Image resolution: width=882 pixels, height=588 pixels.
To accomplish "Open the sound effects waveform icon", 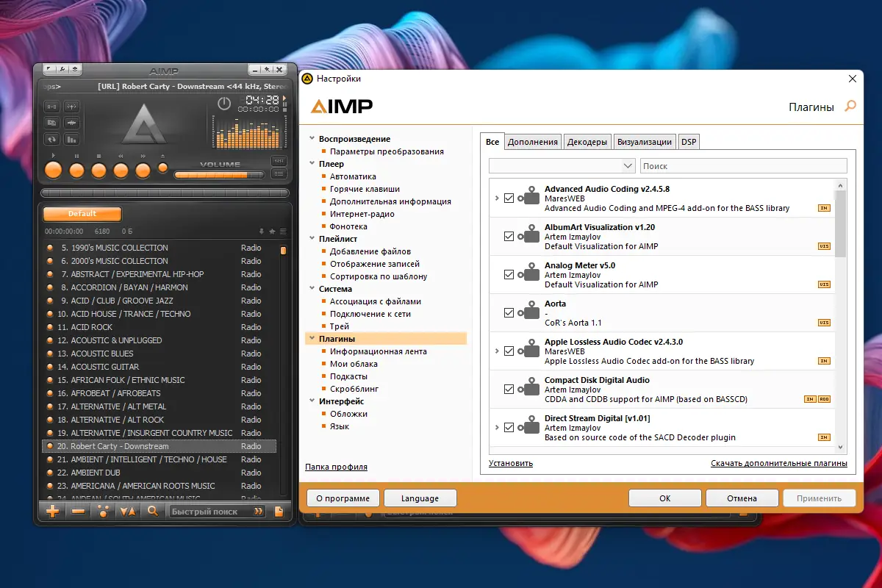I will 71,123.
